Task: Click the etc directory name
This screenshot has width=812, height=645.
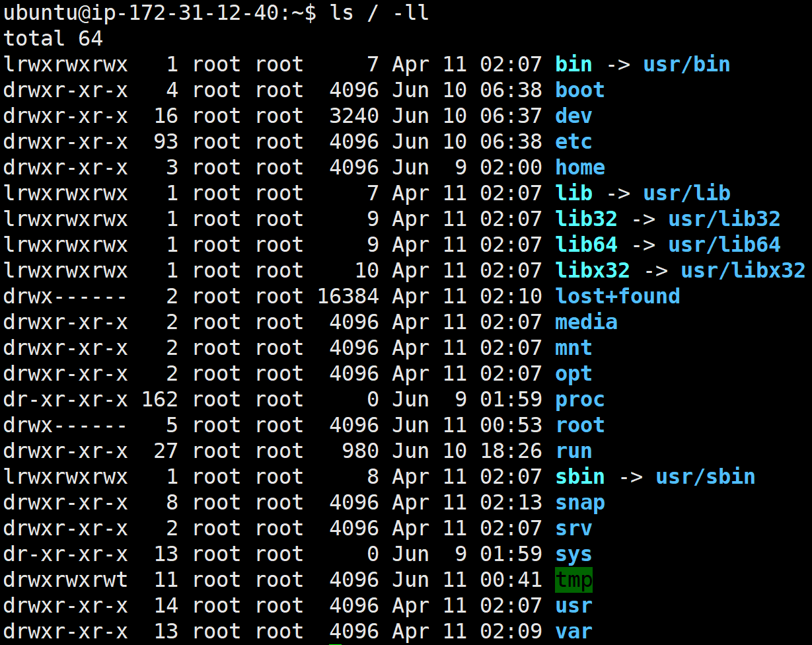Action: [x=573, y=141]
